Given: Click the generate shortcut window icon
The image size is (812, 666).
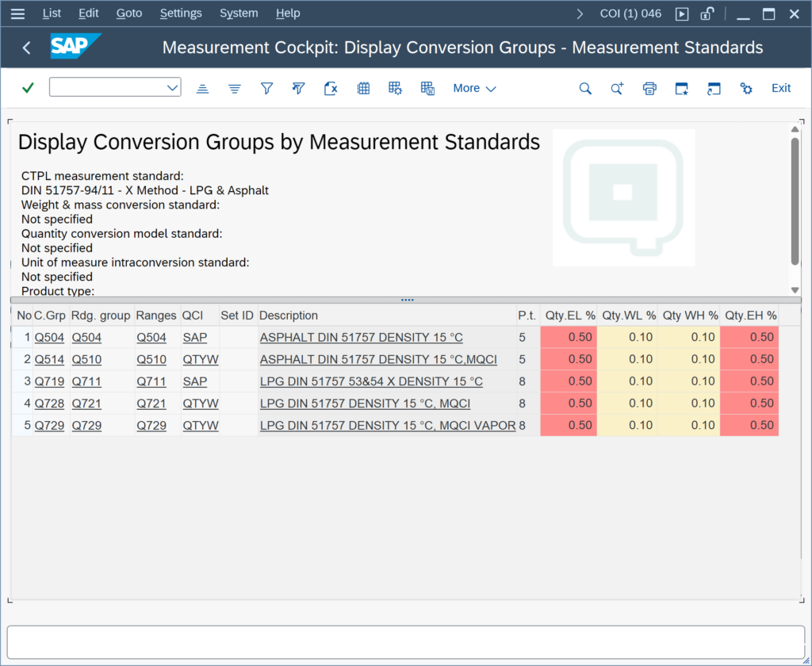Looking at the screenshot, I should tap(714, 89).
